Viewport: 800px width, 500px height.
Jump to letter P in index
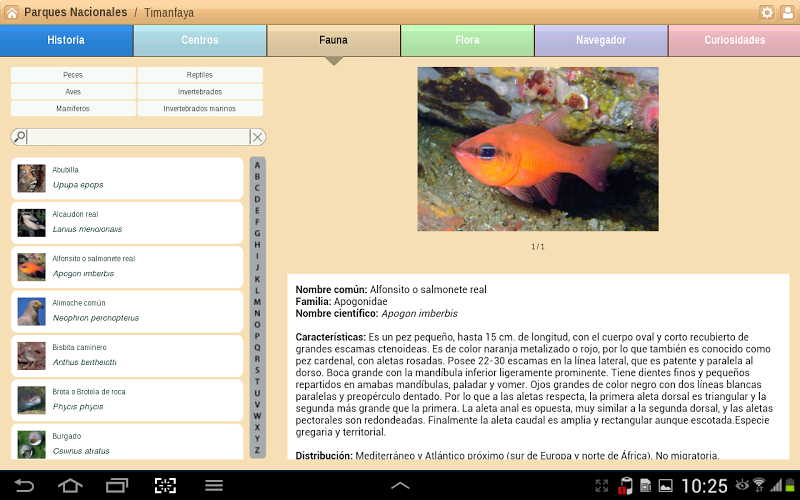[x=257, y=336]
